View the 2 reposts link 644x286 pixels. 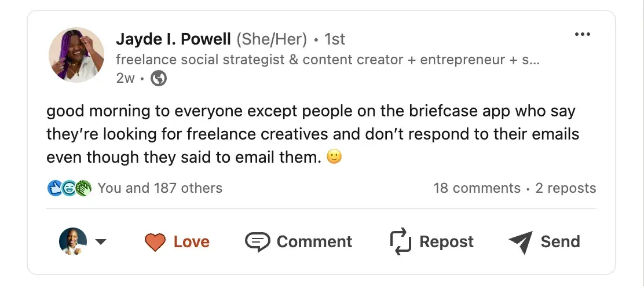pyautogui.click(x=565, y=188)
